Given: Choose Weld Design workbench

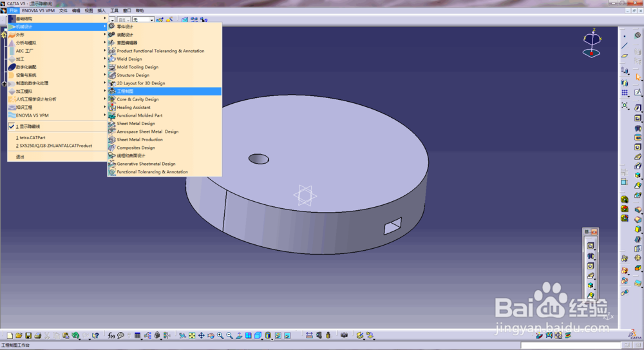Looking at the screenshot, I should (x=165, y=59).
